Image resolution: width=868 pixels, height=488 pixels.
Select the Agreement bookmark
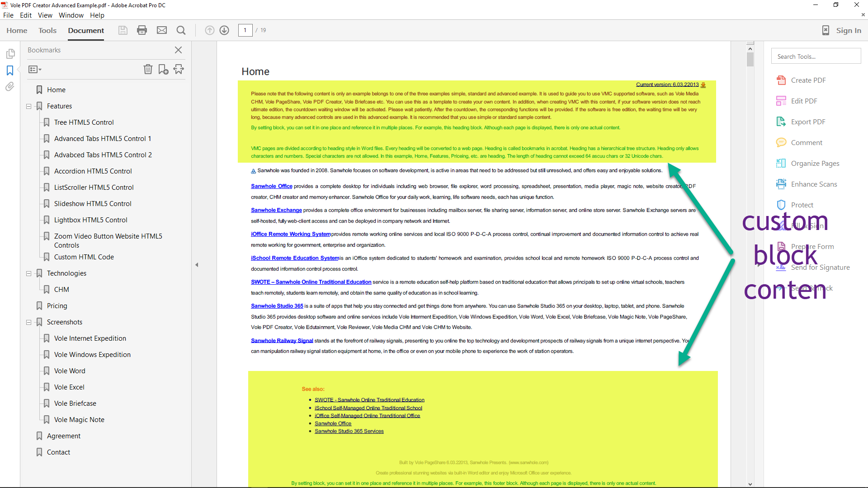64,436
